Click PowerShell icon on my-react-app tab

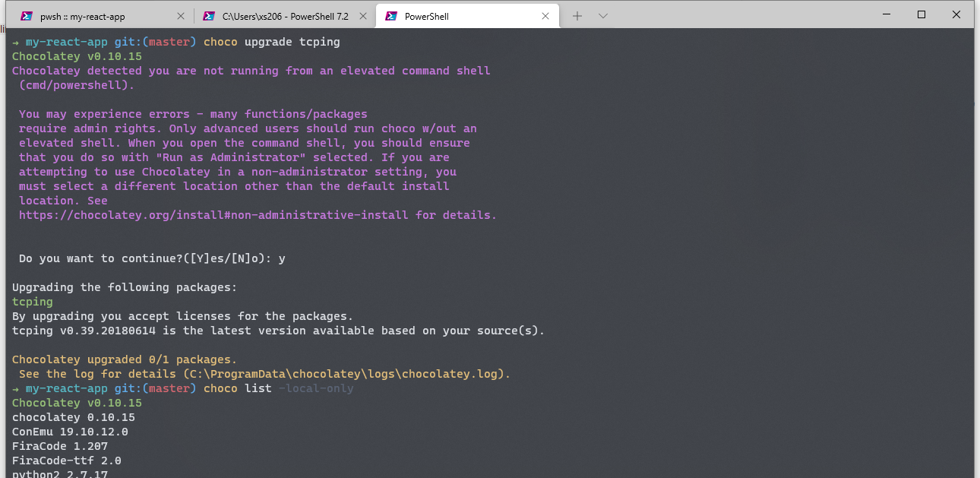tap(27, 16)
